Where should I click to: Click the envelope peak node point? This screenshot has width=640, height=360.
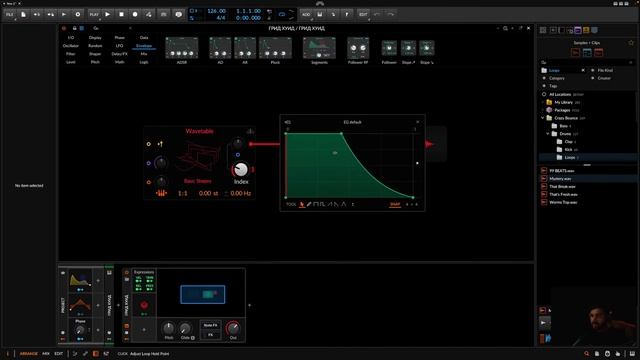pos(341,133)
